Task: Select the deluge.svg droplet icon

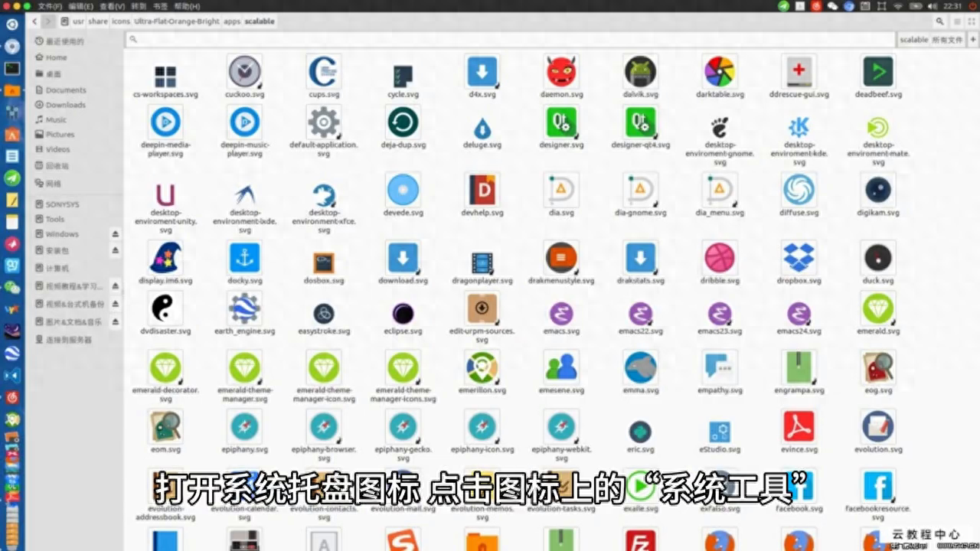Action: click(x=482, y=127)
